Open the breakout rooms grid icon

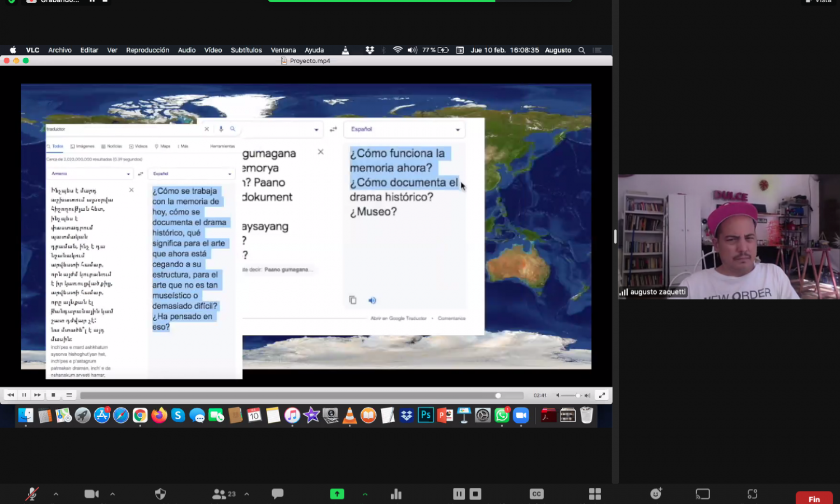tap(595, 493)
